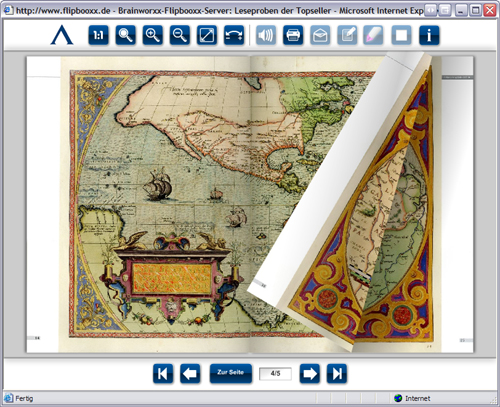This screenshot has width=500, height=407.
Task: Toggle the fullscreen fit icon
Action: pos(207,35)
